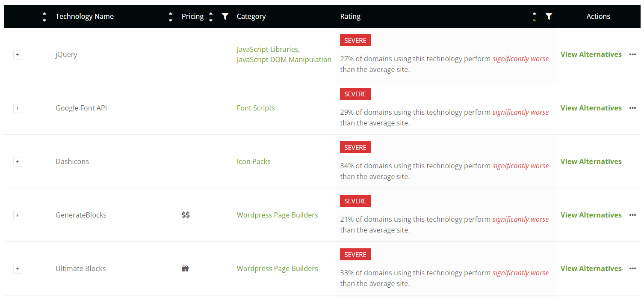
Task: View Alternatives for jQuery
Action: tap(591, 54)
